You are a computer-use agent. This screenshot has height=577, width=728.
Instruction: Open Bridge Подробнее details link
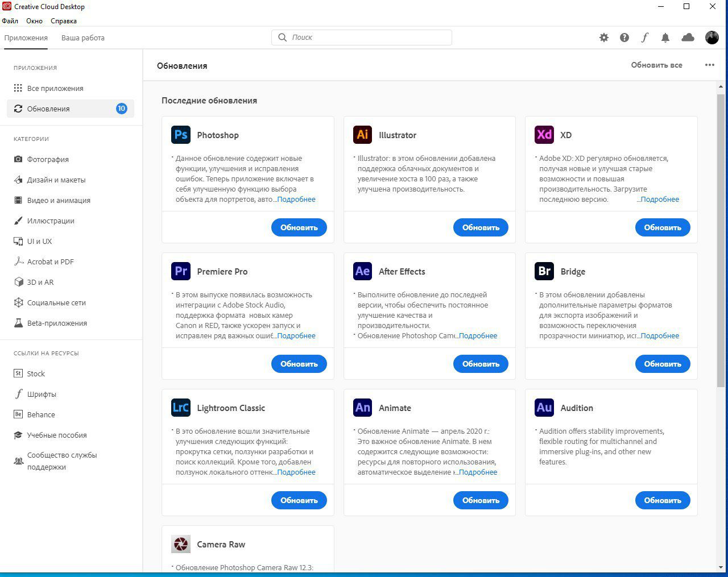[x=660, y=336]
